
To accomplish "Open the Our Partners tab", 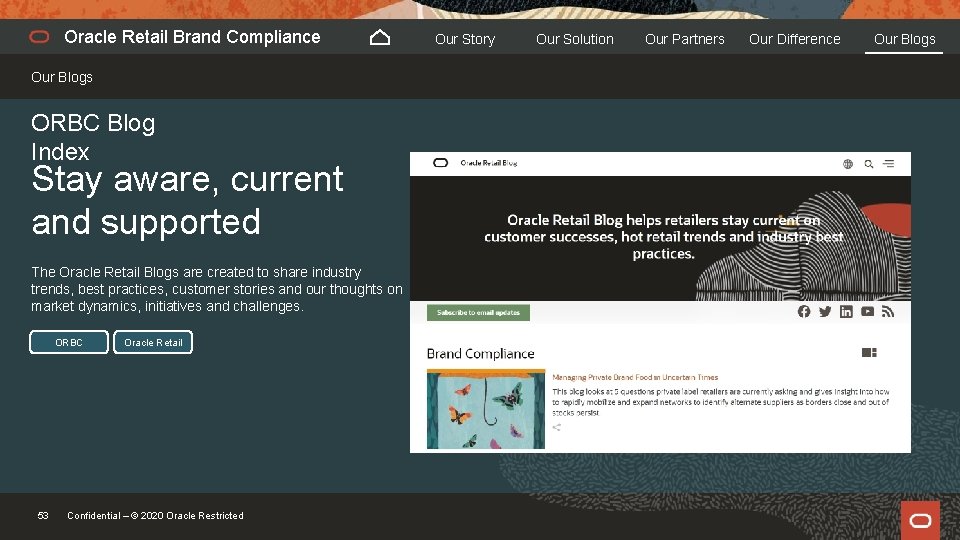I will click(684, 39).
